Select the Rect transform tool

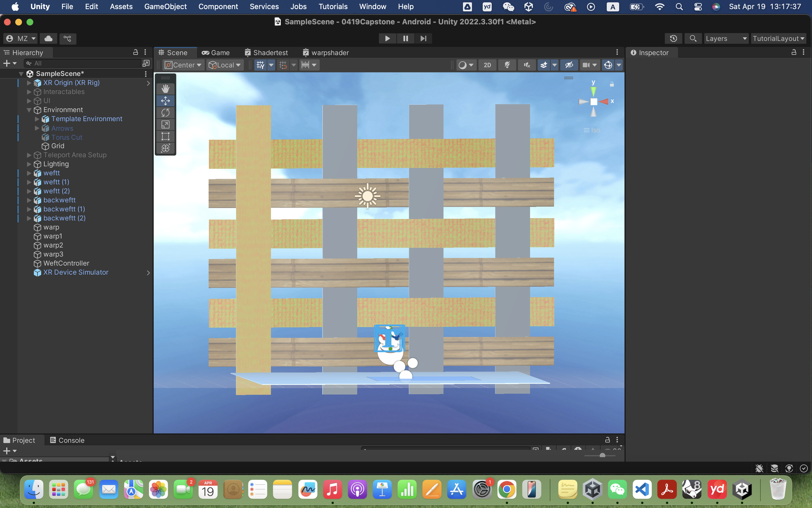point(165,137)
